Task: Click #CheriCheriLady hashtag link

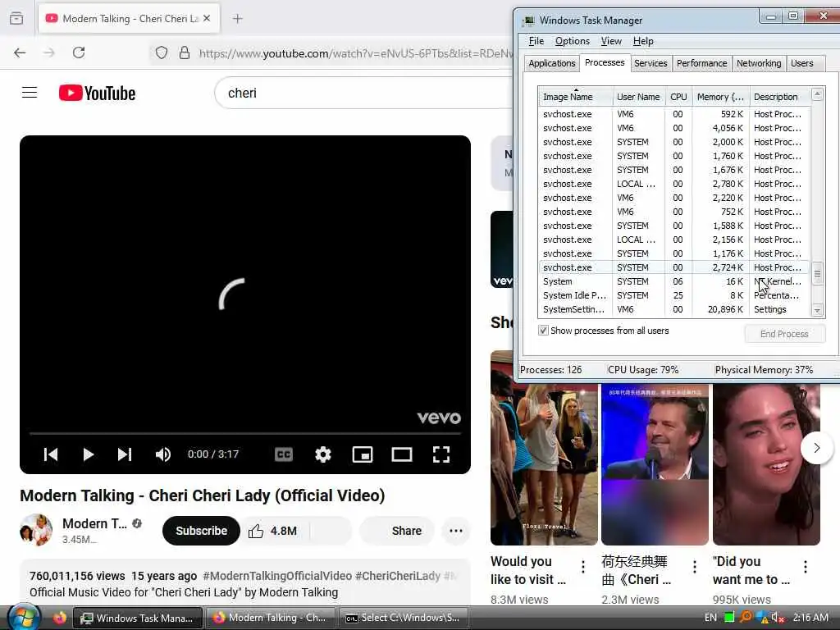Action: (398, 576)
